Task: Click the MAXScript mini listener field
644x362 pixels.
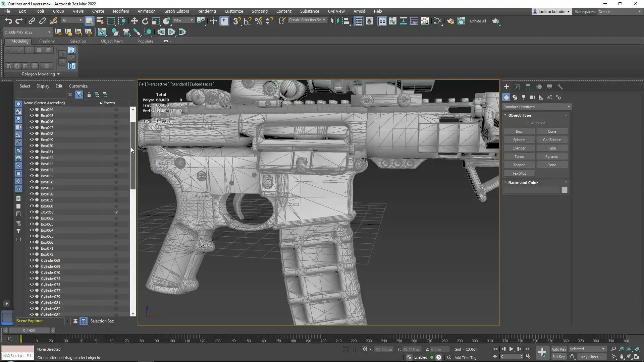Action: [x=18, y=356]
